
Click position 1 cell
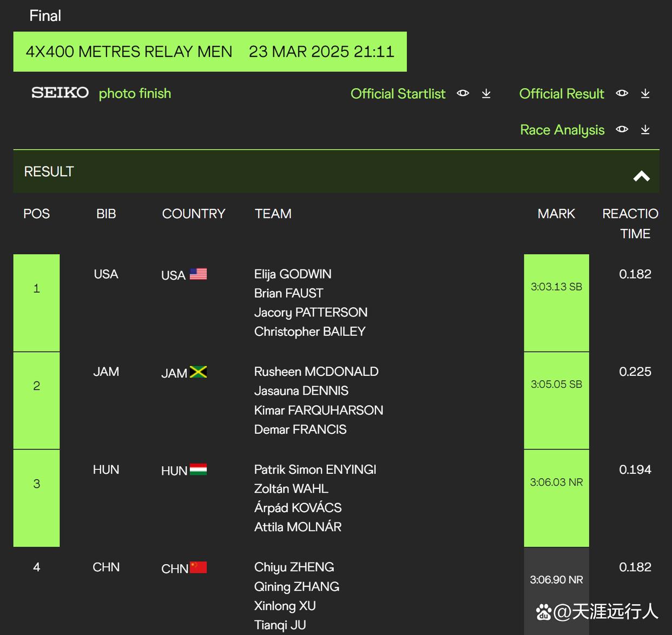point(36,303)
